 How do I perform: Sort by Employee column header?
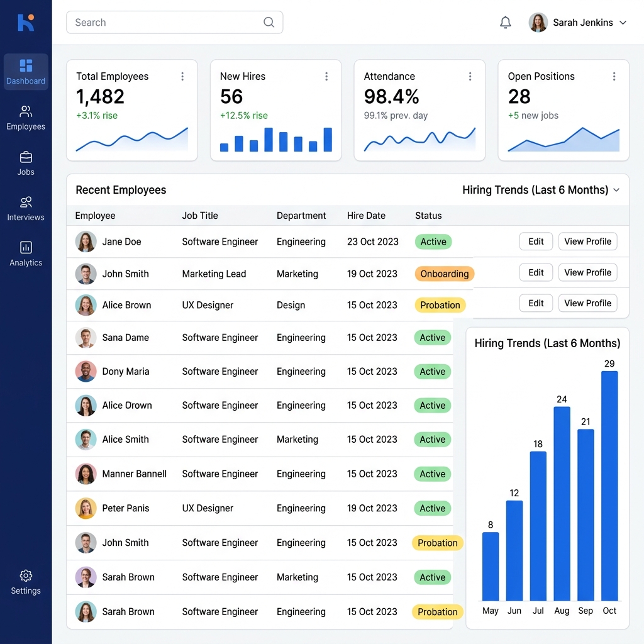(x=96, y=216)
